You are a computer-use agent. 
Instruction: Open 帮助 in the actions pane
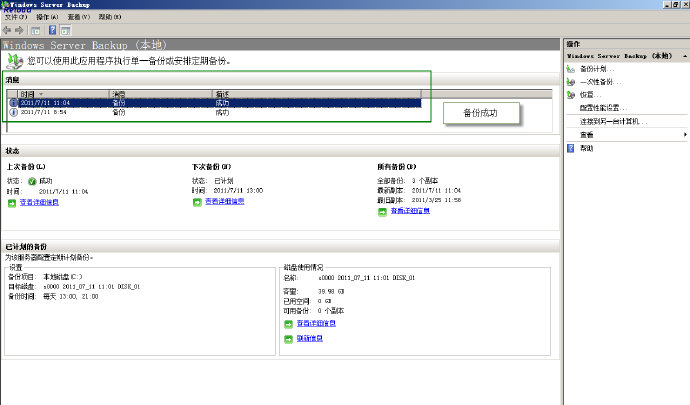pos(587,148)
